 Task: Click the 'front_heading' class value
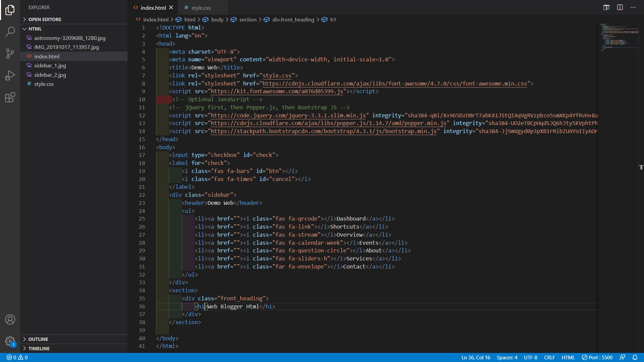[x=241, y=299]
